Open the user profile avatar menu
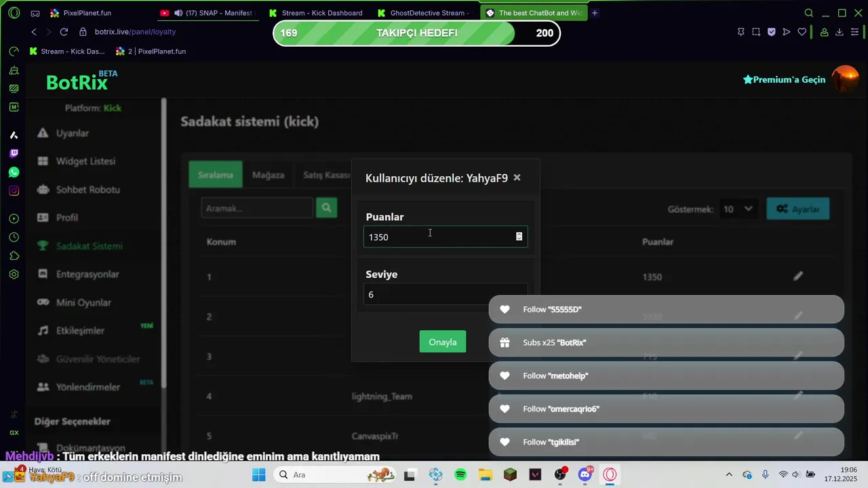Screen dimensions: 868x488 coord(845,79)
